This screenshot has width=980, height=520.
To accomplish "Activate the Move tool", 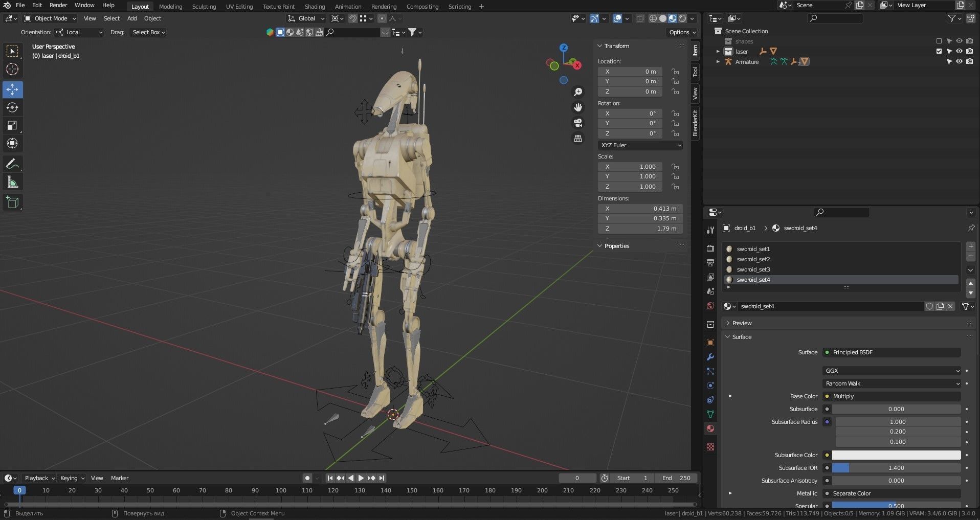I will 12,89.
